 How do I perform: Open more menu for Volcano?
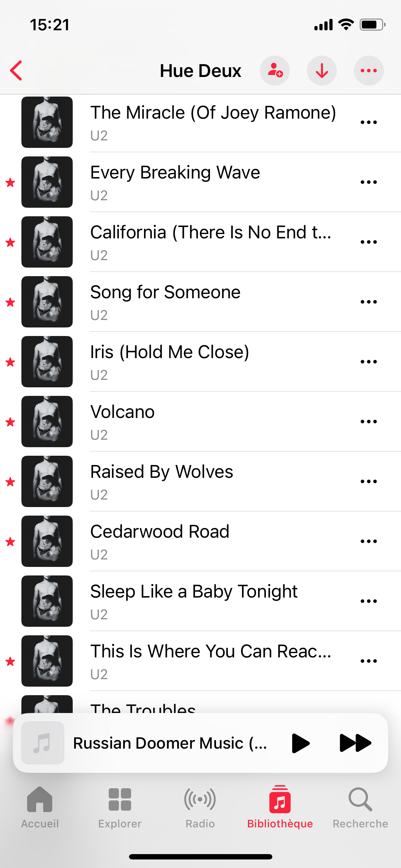pos(369,422)
